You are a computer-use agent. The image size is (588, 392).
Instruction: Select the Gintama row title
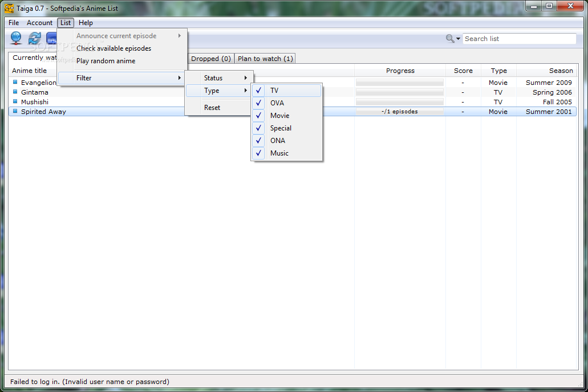pyautogui.click(x=34, y=92)
